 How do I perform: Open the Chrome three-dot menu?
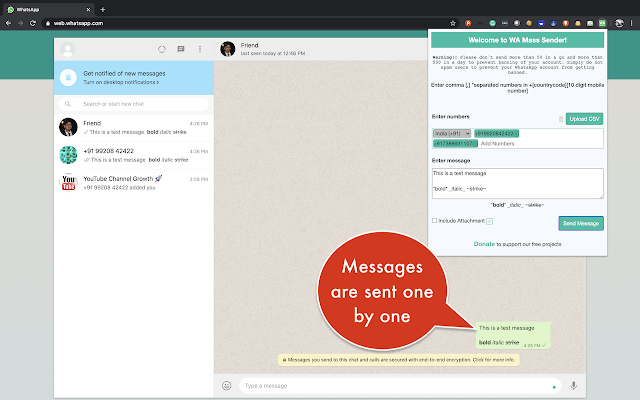coord(631,23)
